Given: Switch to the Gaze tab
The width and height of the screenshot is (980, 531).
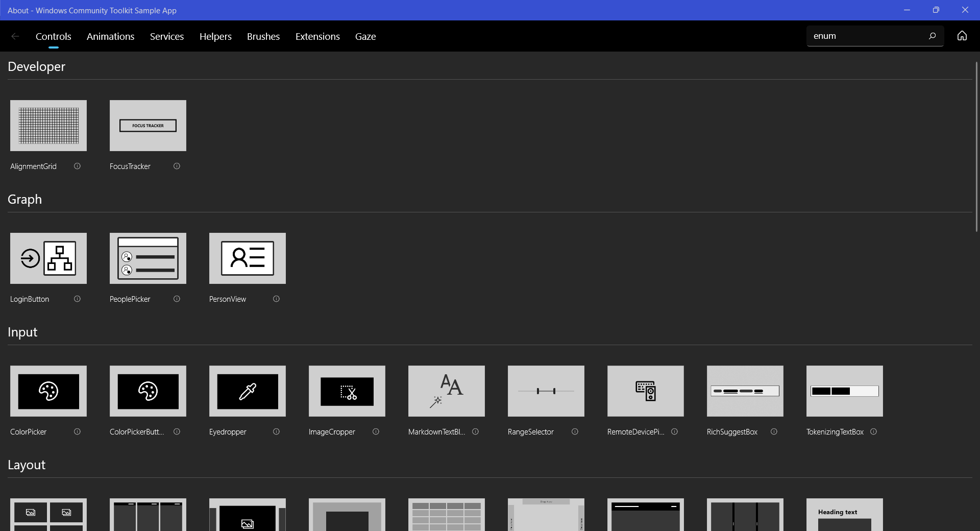Looking at the screenshot, I should click(365, 36).
